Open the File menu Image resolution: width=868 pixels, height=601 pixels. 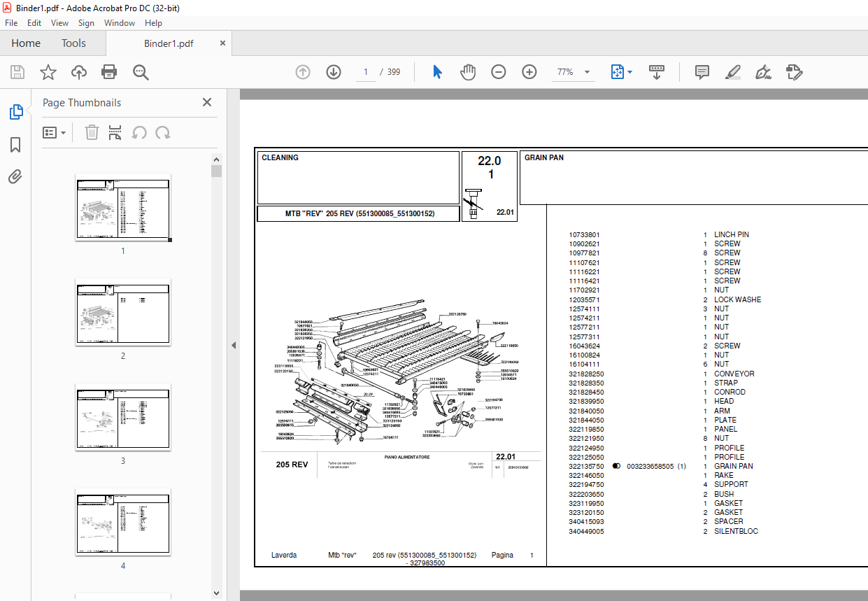[12, 23]
